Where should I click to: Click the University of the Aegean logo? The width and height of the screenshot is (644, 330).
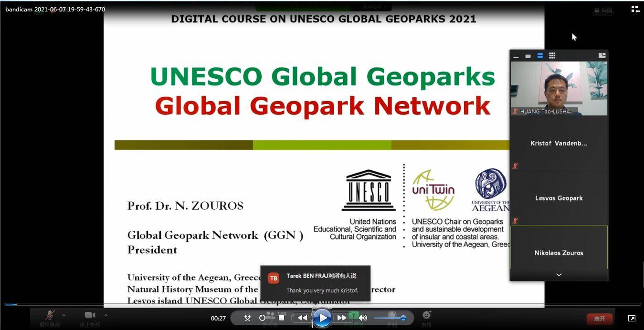[490, 190]
